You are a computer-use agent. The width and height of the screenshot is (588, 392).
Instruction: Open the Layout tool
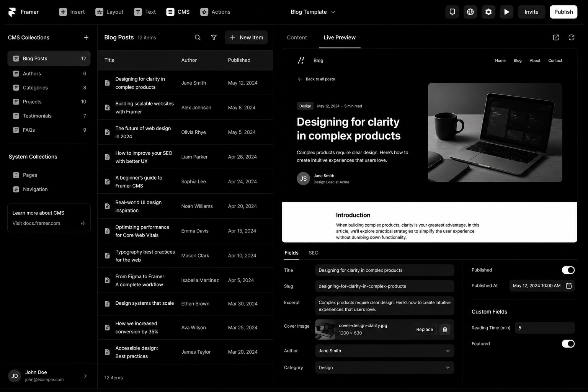(x=109, y=12)
